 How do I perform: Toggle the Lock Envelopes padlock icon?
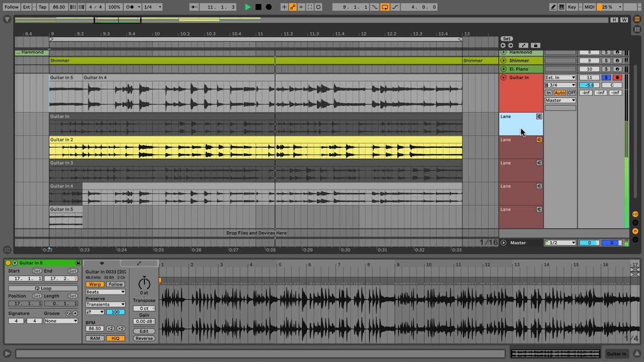click(x=535, y=45)
